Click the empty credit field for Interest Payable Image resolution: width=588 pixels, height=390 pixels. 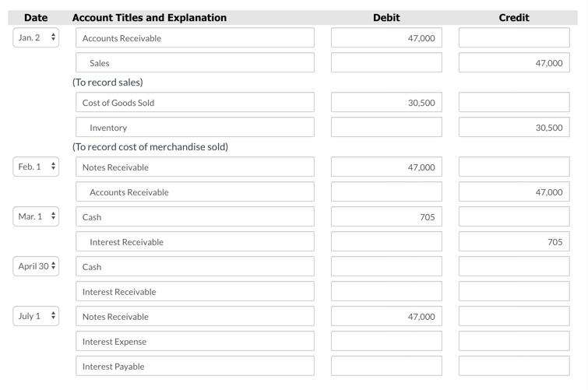point(514,366)
